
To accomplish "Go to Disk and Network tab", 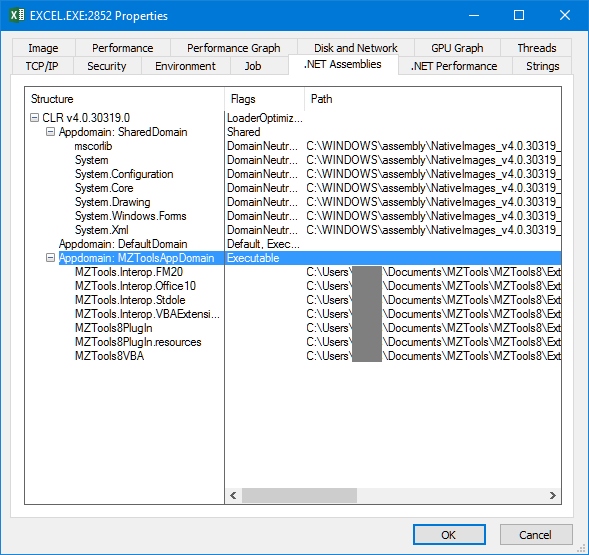I will pyautogui.click(x=355, y=48).
